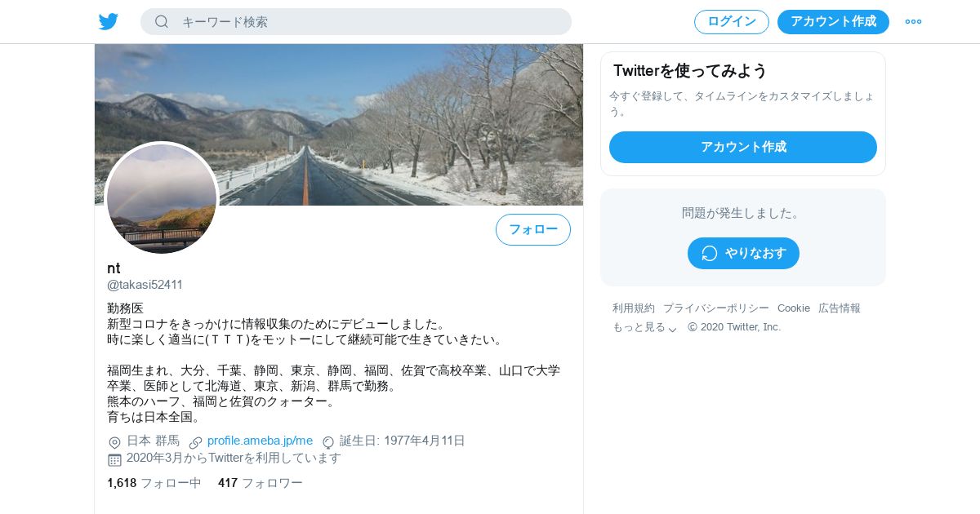
Task: Click the link chain icon
Action: 196,442
